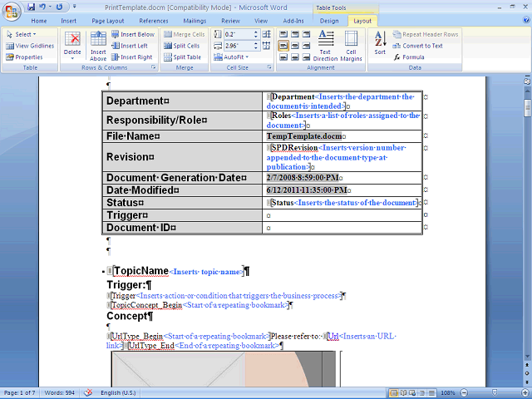Click the zoom slider handle
The image size is (532, 399).
click(495, 393)
